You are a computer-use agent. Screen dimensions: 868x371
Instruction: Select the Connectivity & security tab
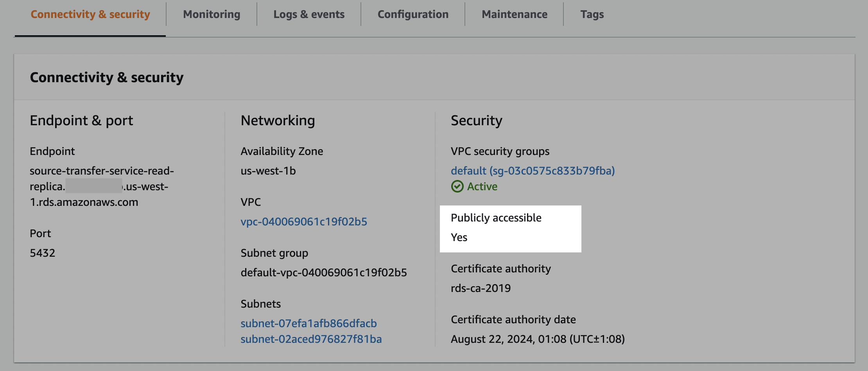coord(90,14)
